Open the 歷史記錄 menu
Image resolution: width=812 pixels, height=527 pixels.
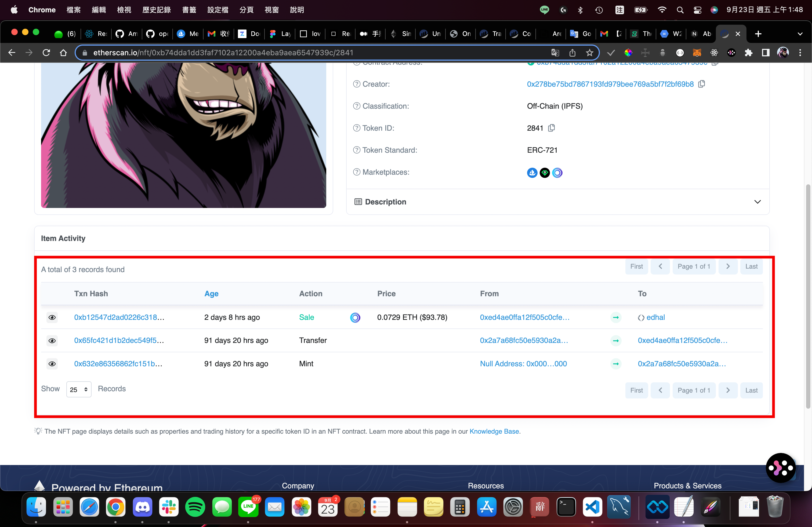156,10
